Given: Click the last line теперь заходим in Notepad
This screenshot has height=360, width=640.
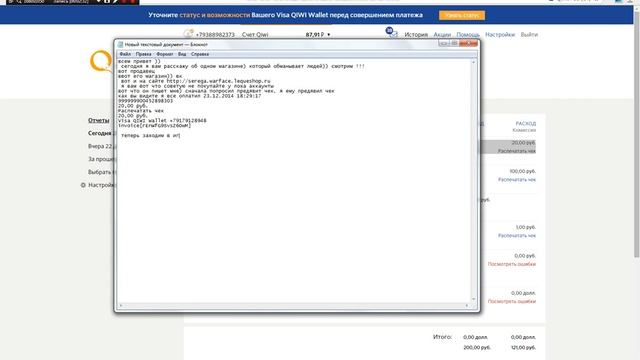Looking at the screenshot, I should tap(151, 136).
